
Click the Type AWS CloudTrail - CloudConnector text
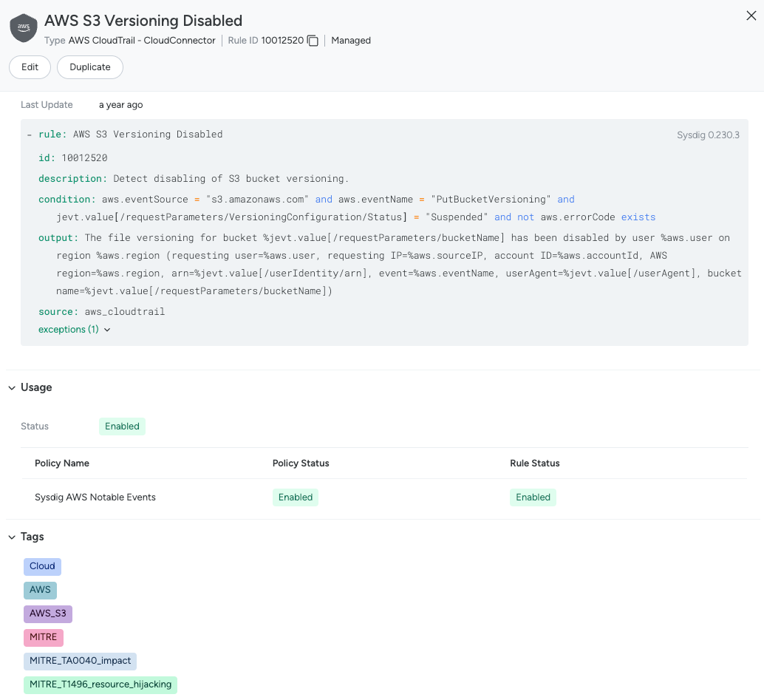pos(129,41)
